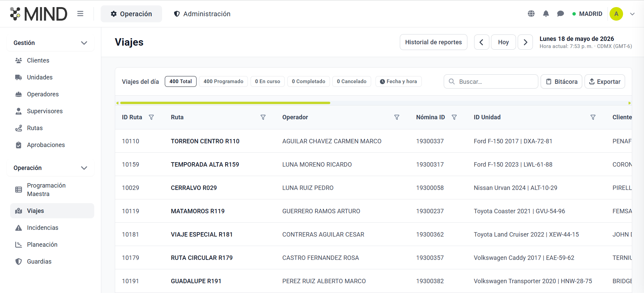
Task: Click the MIND logo
Action: pyautogui.click(x=38, y=14)
